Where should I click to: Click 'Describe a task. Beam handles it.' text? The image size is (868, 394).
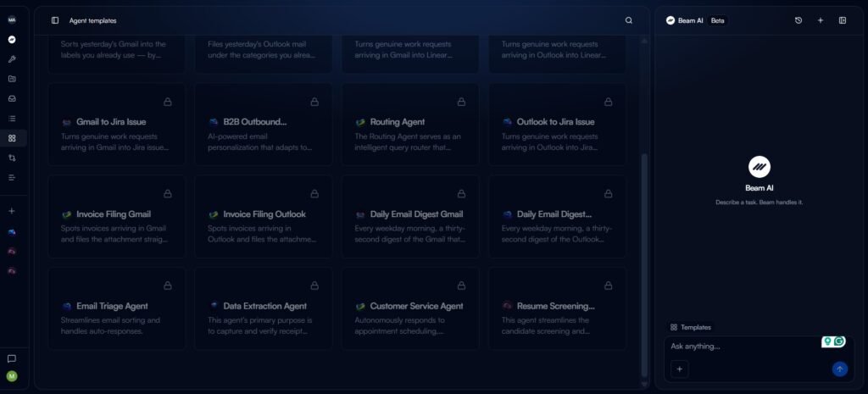point(759,203)
